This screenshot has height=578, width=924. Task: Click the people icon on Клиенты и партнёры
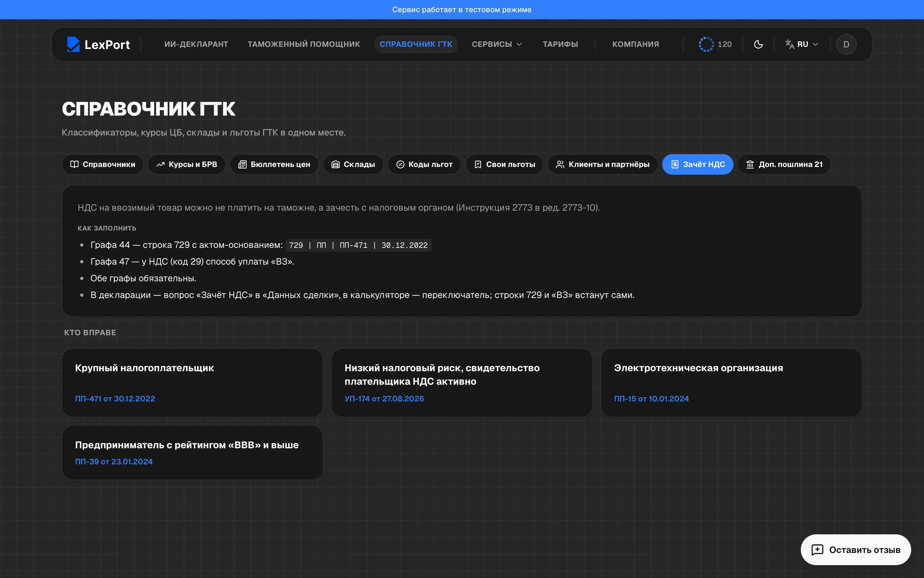point(560,164)
